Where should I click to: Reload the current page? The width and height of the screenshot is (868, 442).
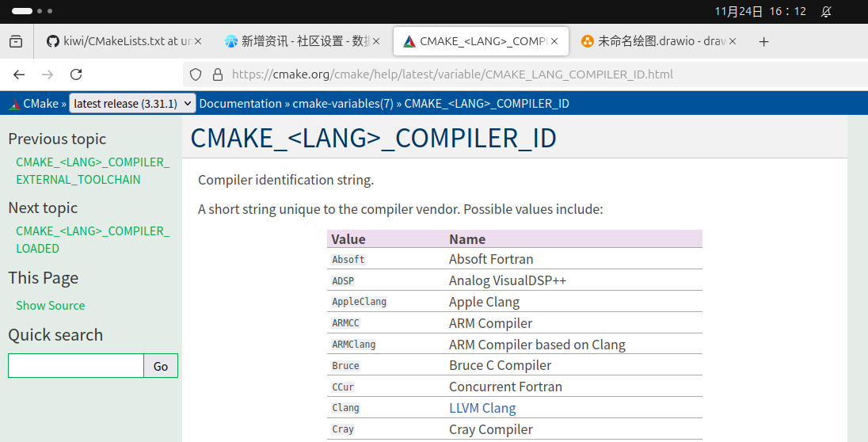76,74
